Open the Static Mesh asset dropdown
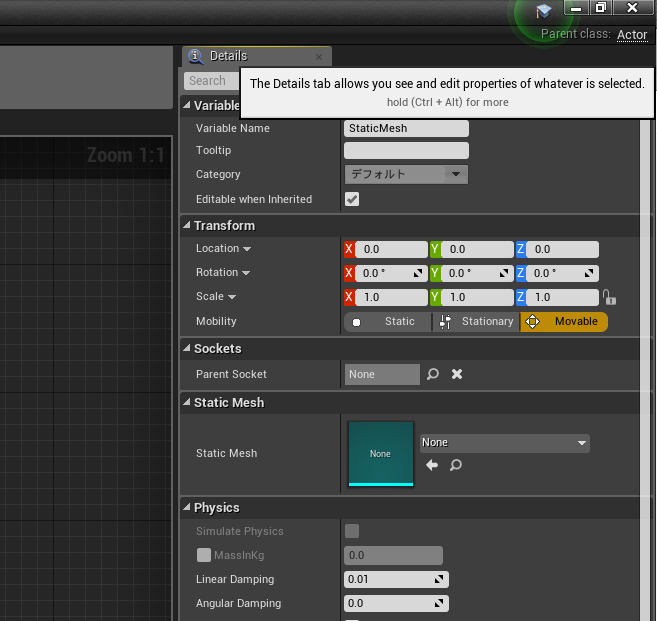The height and width of the screenshot is (621, 657). click(x=505, y=443)
